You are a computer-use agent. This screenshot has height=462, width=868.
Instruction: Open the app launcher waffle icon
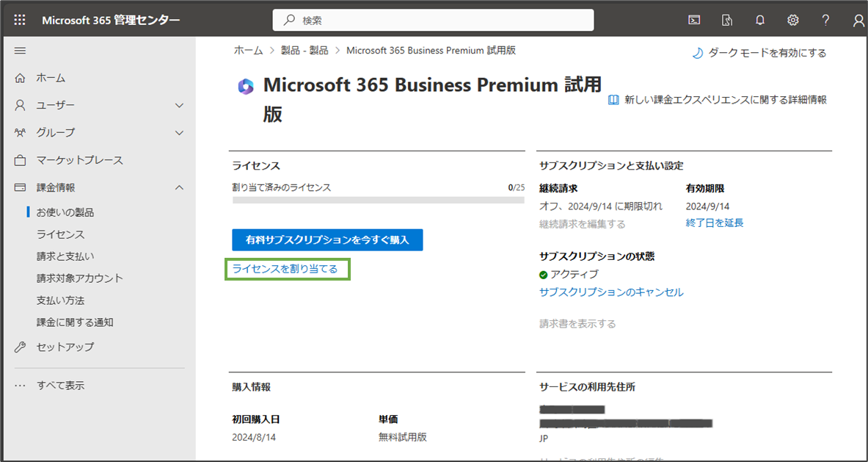click(x=20, y=21)
